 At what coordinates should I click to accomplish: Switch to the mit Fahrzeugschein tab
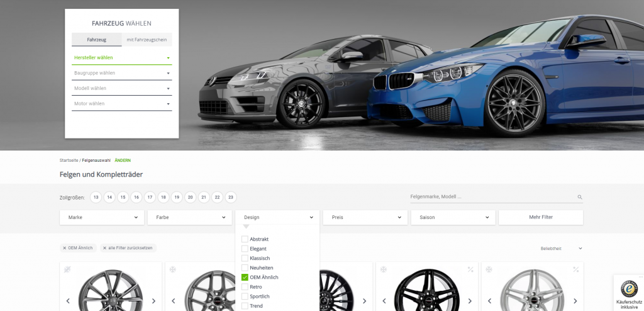pyautogui.click(x=147, y=40)
